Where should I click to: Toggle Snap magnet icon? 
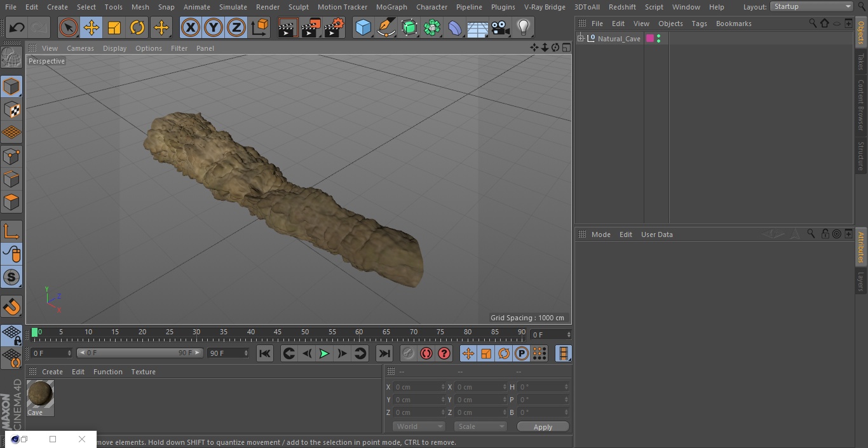tap(11, 306)
